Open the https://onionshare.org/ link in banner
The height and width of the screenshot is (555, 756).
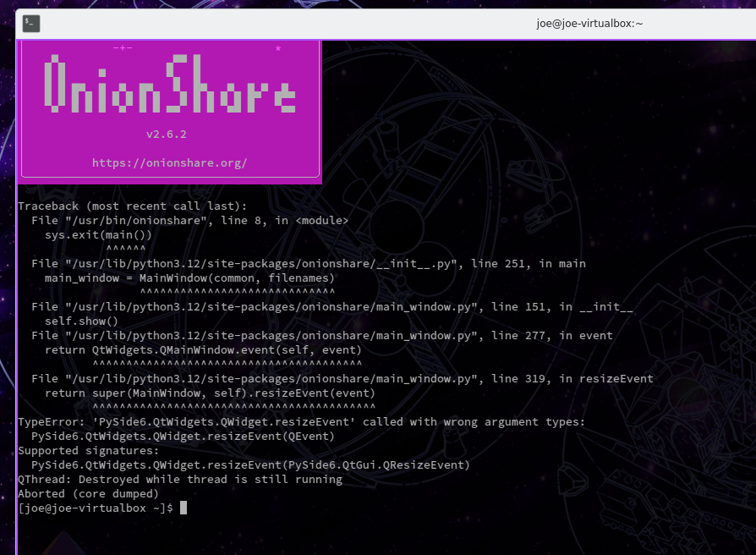(170, 163)
